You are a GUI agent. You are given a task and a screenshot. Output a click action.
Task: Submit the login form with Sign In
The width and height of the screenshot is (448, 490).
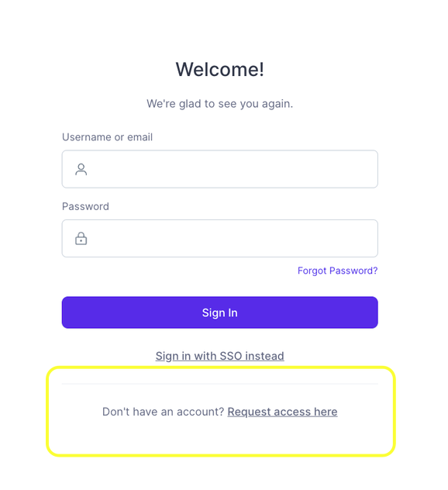pos(219,312)
